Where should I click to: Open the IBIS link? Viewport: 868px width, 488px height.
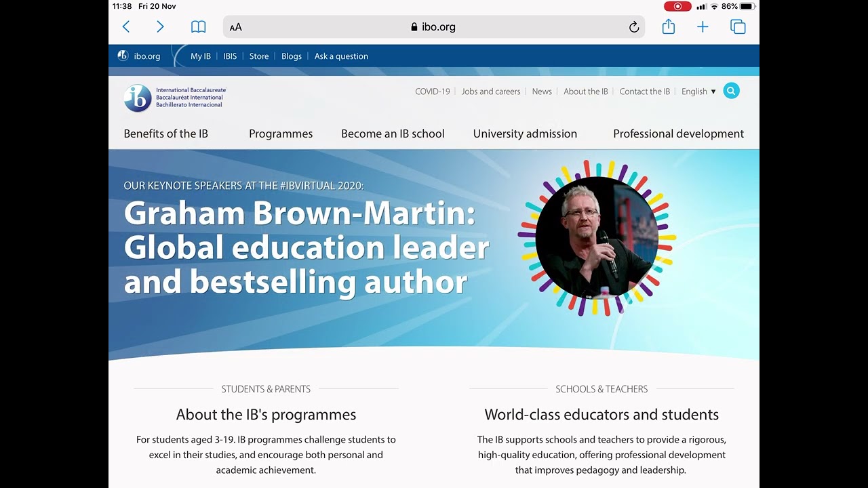pos(230,56)
